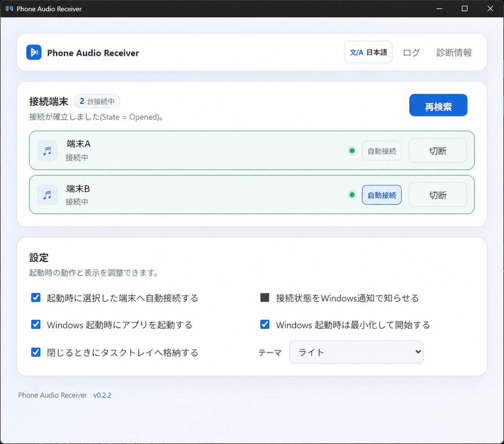The width and height of the screenshot is (504, 444).
Task: Click the テーマ label
Action: coord(270,352)
